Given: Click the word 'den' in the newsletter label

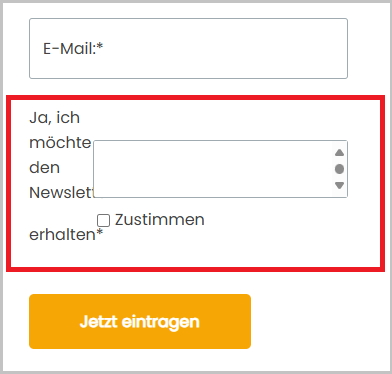Looking at the screenshot, I should coord(45,168).
